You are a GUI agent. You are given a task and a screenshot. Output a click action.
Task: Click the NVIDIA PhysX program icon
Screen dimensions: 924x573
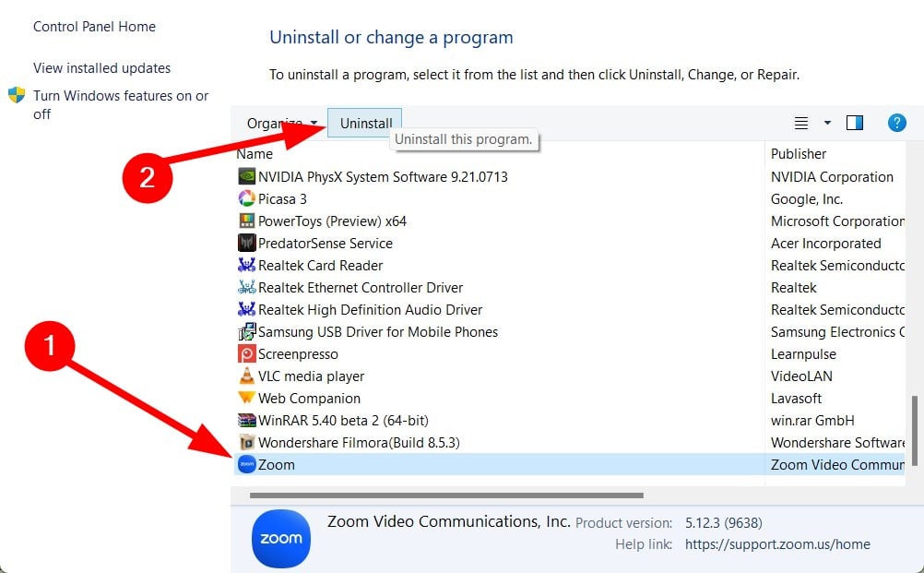point(246,176)
